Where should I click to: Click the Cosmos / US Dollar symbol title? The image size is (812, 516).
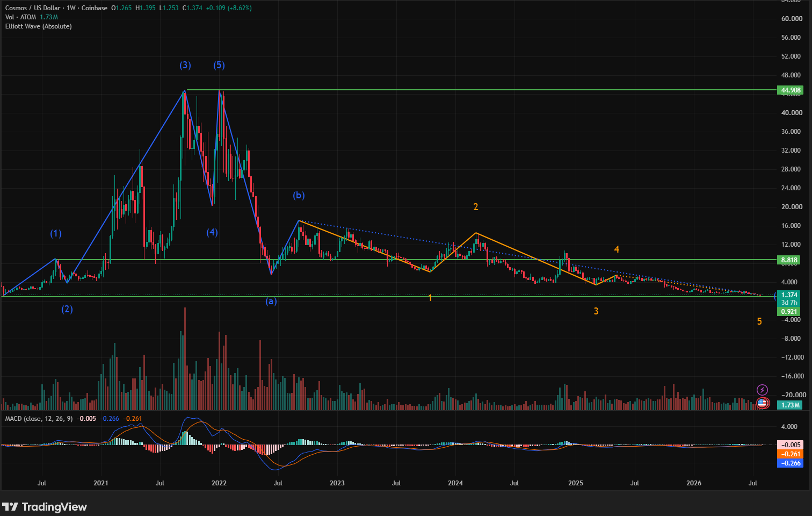pyautogui.click(x=33, y=8)
